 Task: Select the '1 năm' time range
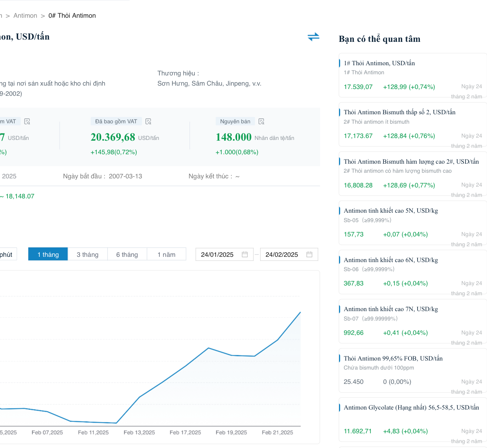pos(166,255)
